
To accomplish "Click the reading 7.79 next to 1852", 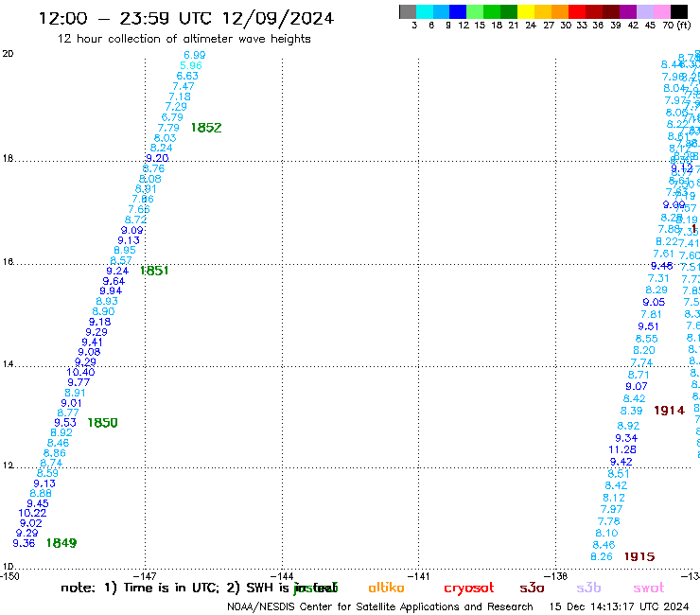I will click(168, 128).
